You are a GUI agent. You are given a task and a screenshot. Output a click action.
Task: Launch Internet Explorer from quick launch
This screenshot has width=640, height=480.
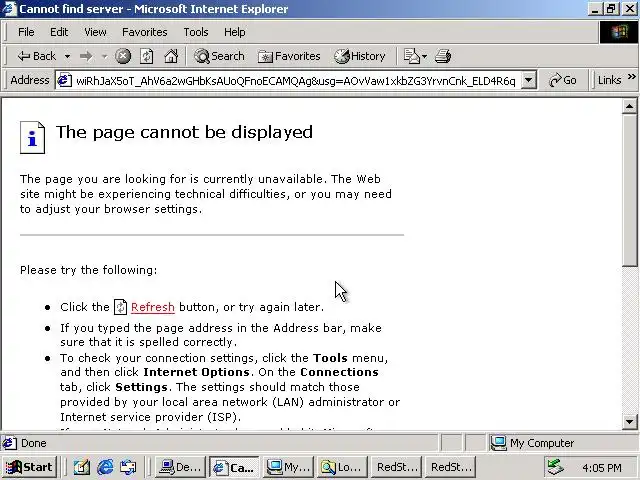[x=105, y=467]
